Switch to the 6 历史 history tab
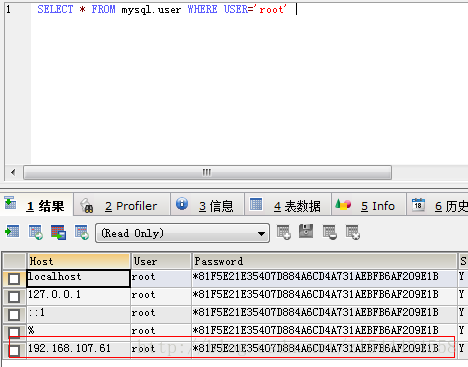 pos(437,205)
